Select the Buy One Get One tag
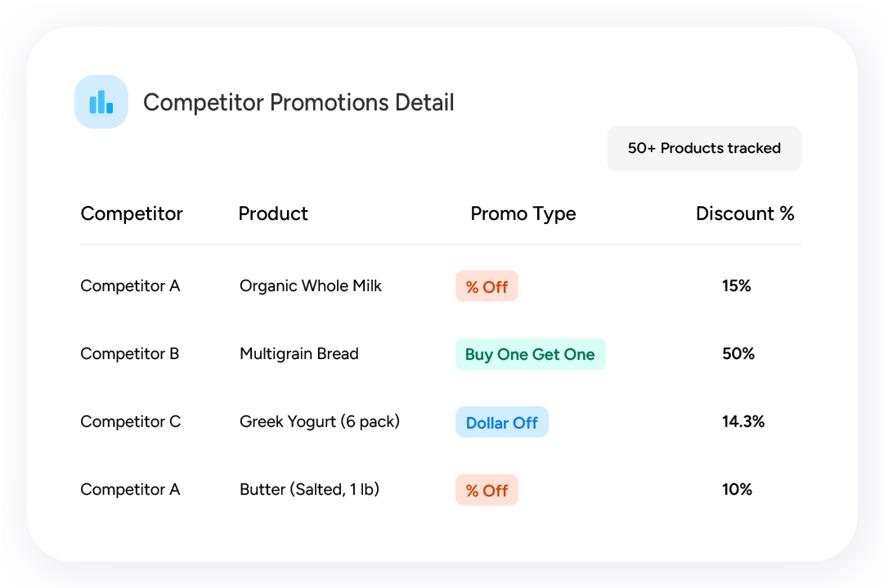884x588 pixels. (530, 354)
